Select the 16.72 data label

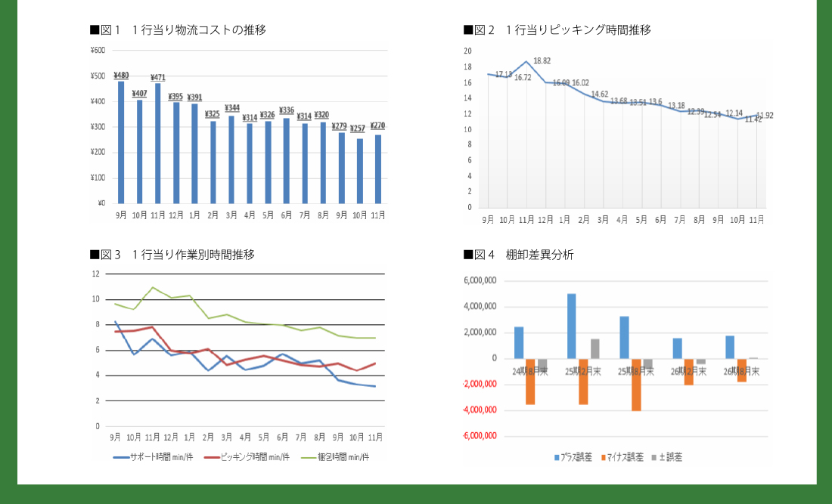[523, 77]
